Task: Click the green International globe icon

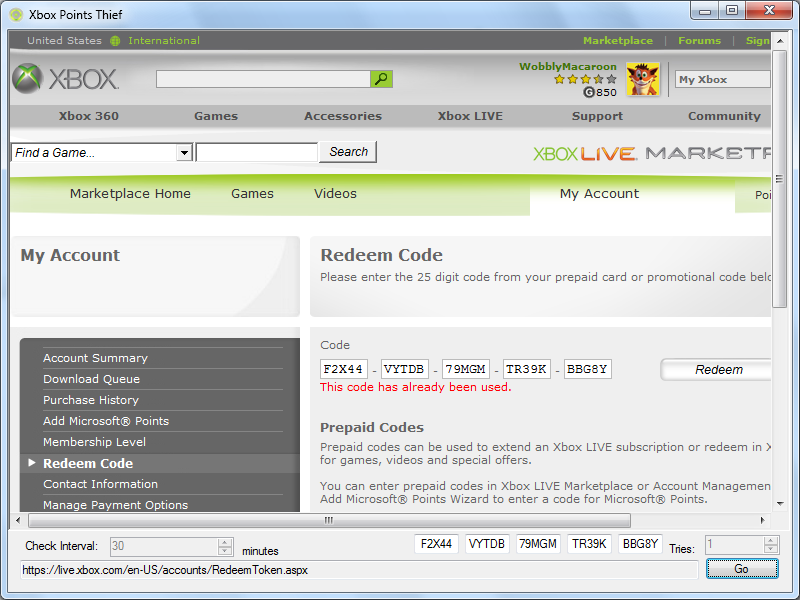Action: pos(115,41)
